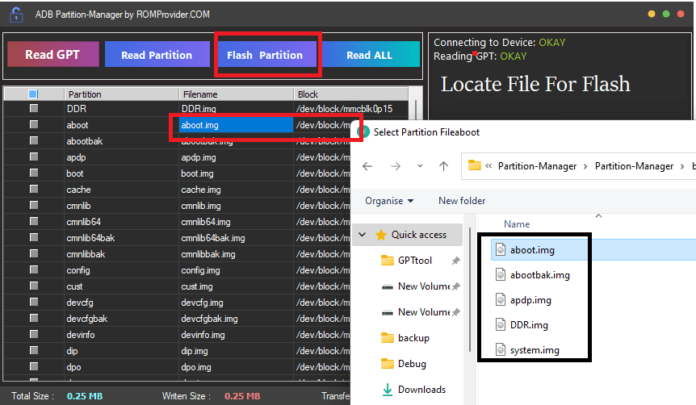Image resolution: width=696 pixels, height=405 pixels.
Task: Go back using the file dialog back arrow
Action: coord(367,166)
